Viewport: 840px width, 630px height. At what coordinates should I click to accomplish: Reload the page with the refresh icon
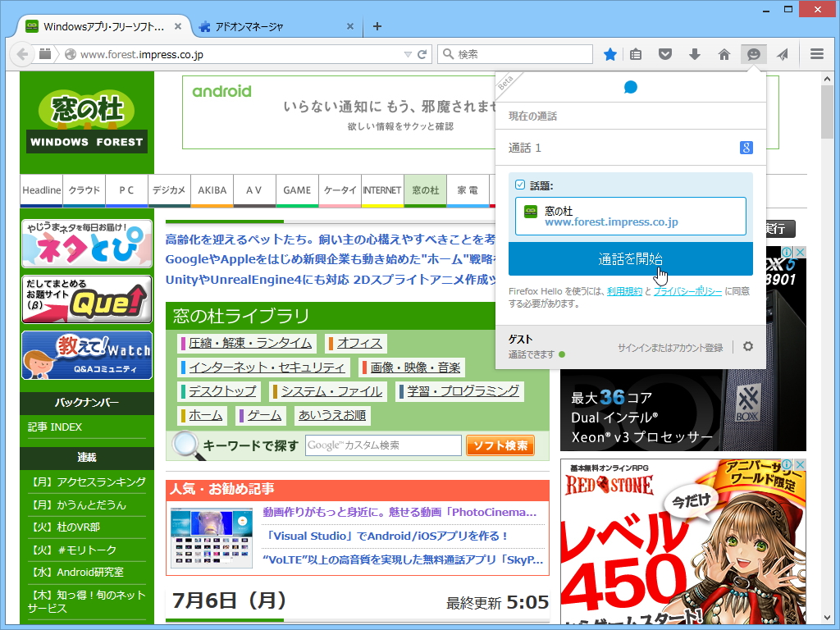point(421,54)
